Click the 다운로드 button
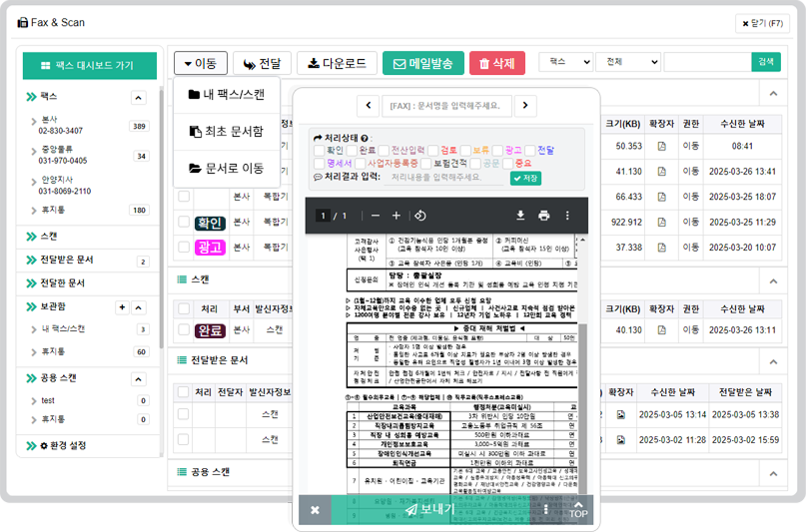The image size is (806, 532). coord(338,64)
